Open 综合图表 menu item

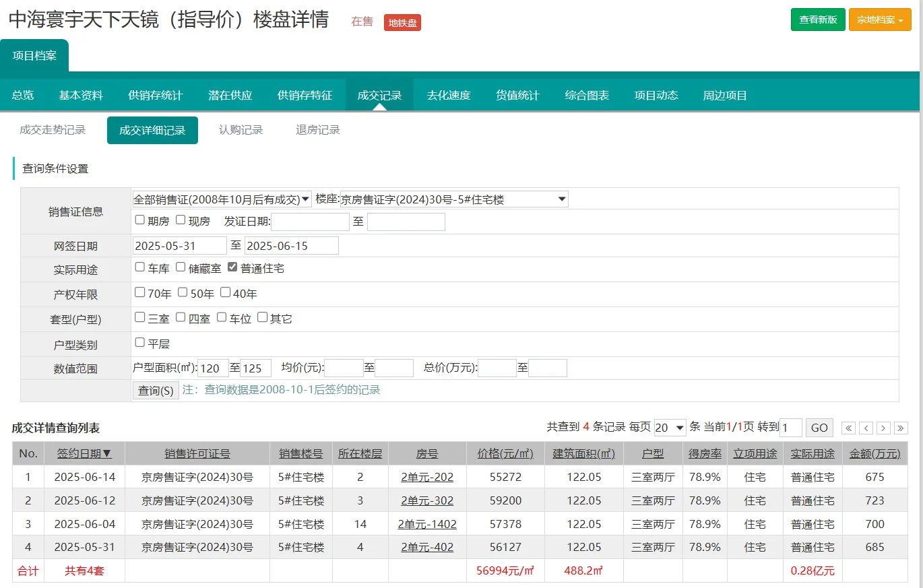[587, 95]
